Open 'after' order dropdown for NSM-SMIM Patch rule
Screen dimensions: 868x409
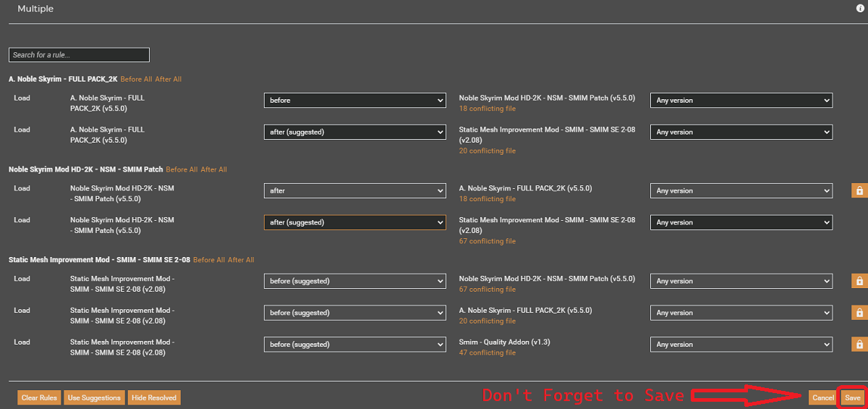point(354,191)
